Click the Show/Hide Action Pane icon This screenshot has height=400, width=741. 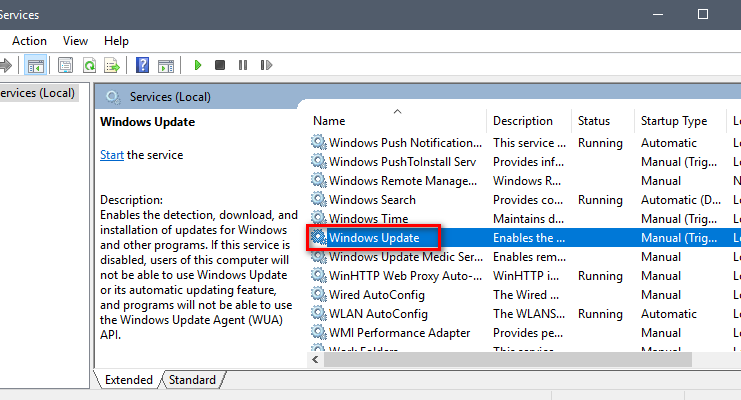point(166,65)
